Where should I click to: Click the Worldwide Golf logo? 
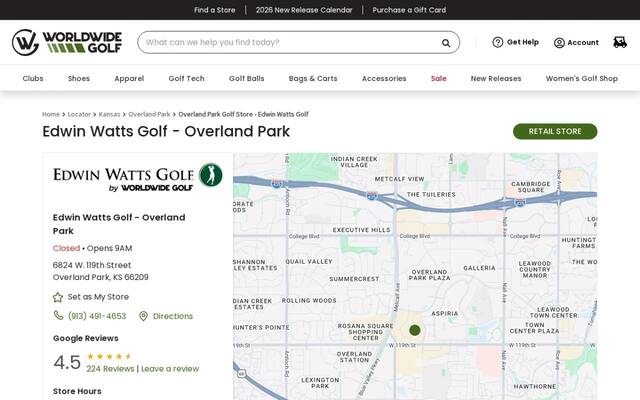67,42
